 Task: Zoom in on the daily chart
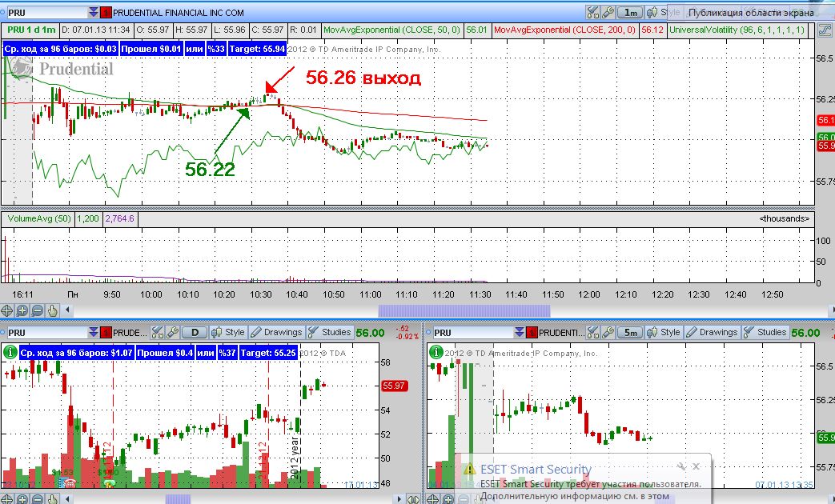point(22,499)
